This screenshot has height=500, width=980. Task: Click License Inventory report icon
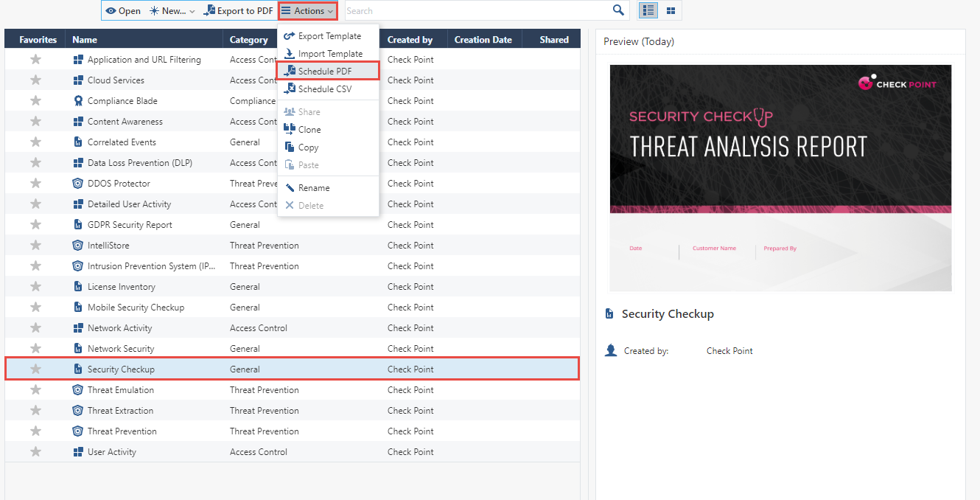[78, 287]
